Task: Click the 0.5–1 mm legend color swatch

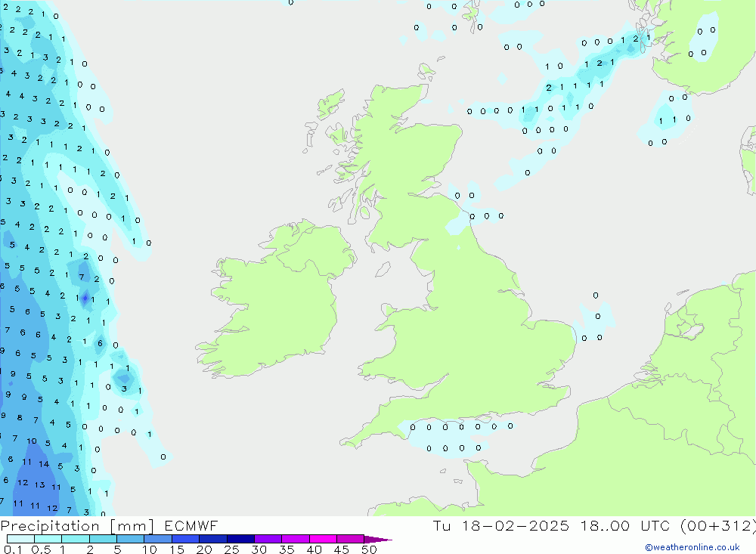Action: (x=48, y=539)
